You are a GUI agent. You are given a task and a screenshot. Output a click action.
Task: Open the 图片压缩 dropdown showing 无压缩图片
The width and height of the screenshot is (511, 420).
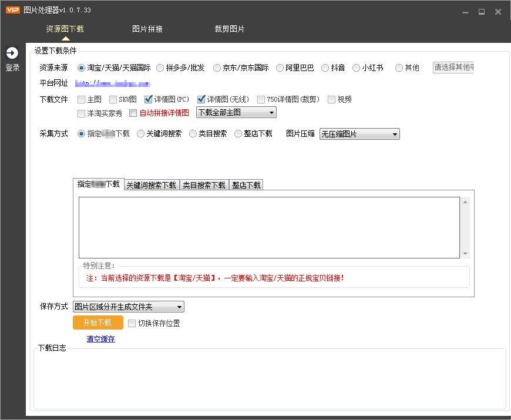(x=359, y=134)
